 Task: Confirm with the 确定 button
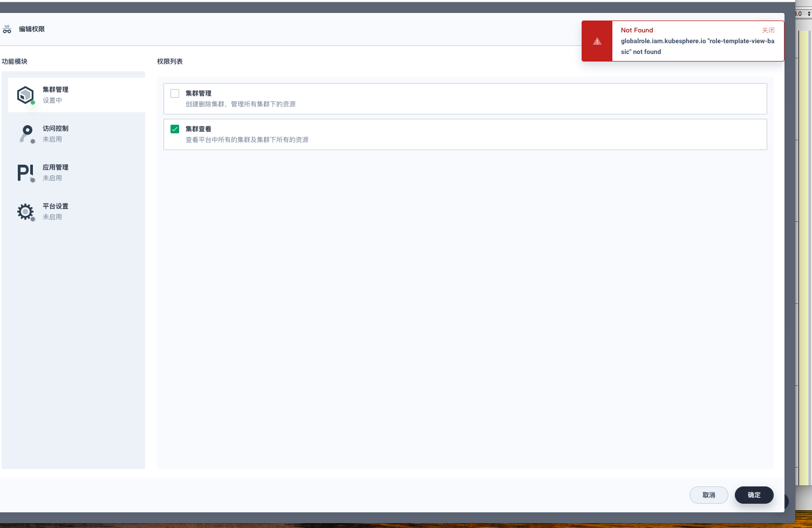tap(754, 495)
